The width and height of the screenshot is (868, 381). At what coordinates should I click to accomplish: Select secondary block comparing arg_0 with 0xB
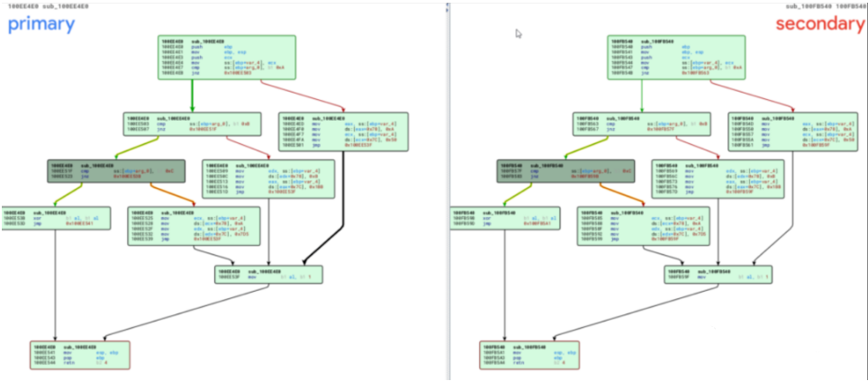(642, 123)
